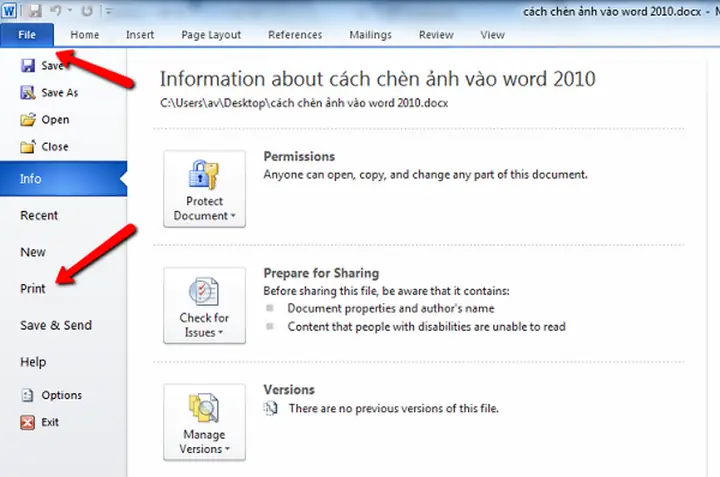The height and width of the screenshot is (477, 720).
Task: Click 'Content that people with disabilities' text
Action: (427, 327)
